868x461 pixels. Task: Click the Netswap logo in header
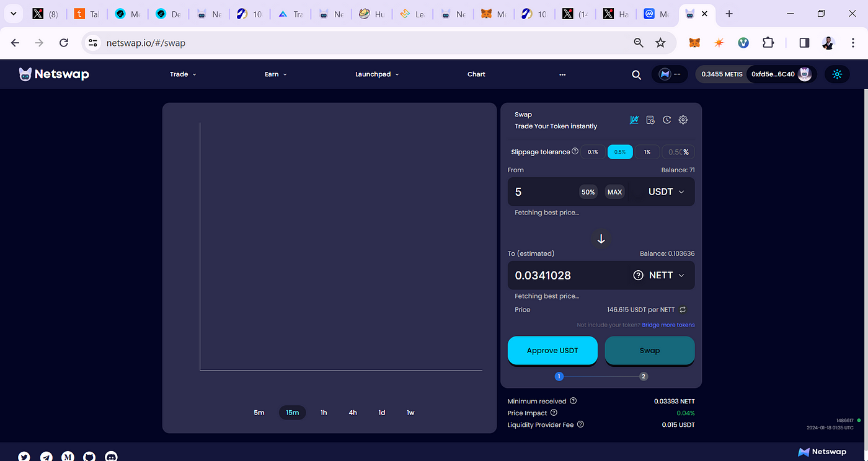54,74
